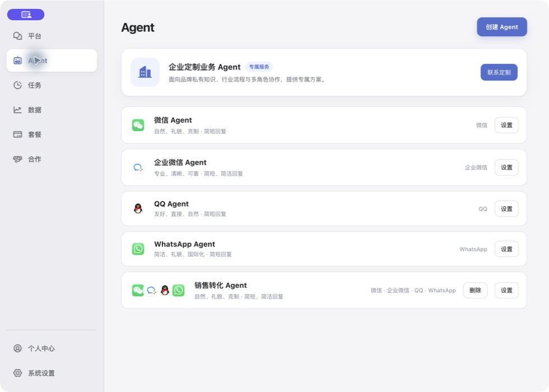
Task: Click the WhatsApp channel label beside 设置
Action: click(473, 249)
